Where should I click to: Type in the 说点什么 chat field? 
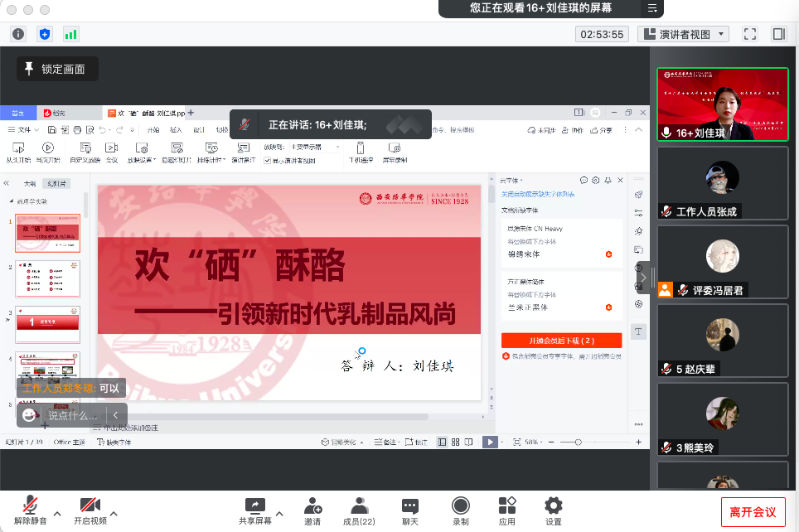click(72, 415)
